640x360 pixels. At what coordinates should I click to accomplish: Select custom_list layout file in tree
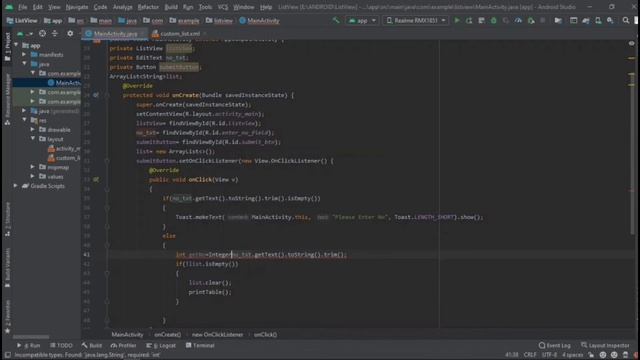tap(64, 158)
